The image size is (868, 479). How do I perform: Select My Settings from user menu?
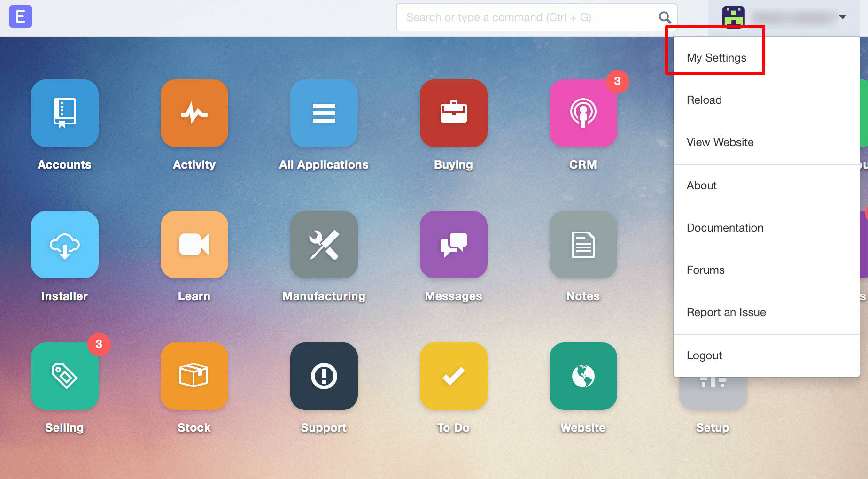point(716,58)
